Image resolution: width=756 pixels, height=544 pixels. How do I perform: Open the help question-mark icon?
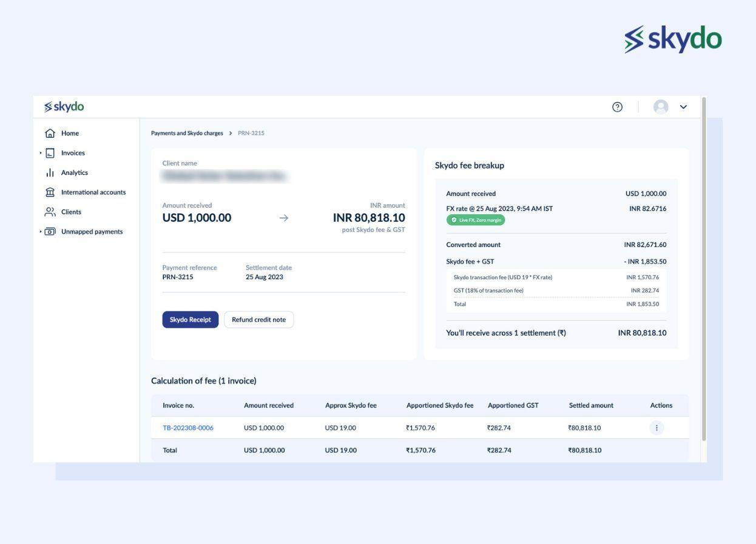point(617,106)
